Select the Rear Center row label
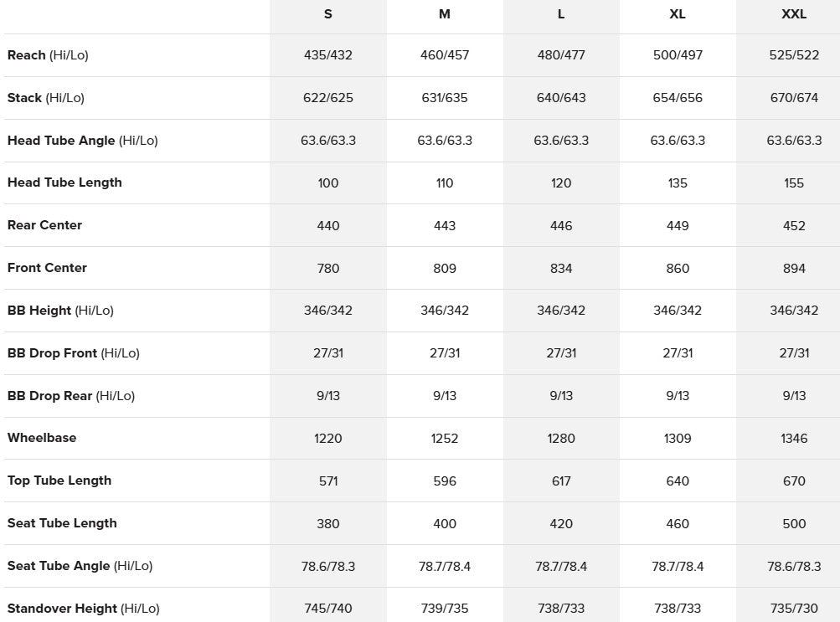Image resolution: width=840 pixels, height=622 pixels. (44, 225)
